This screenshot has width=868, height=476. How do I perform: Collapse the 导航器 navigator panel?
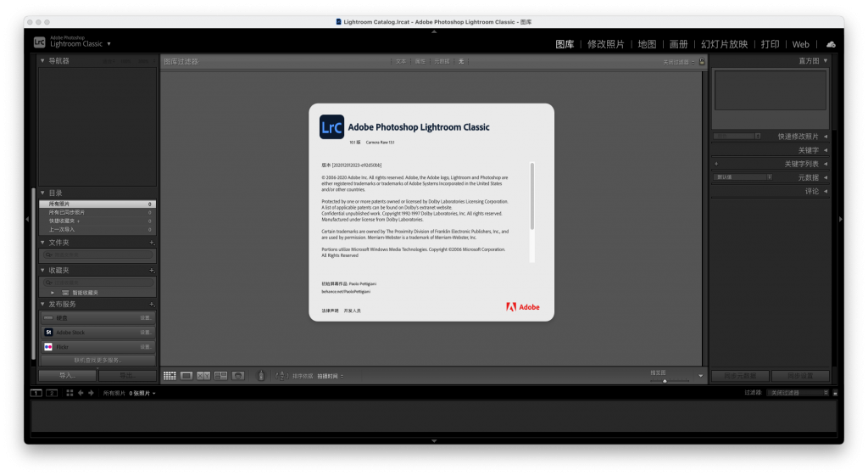[42, 60]
